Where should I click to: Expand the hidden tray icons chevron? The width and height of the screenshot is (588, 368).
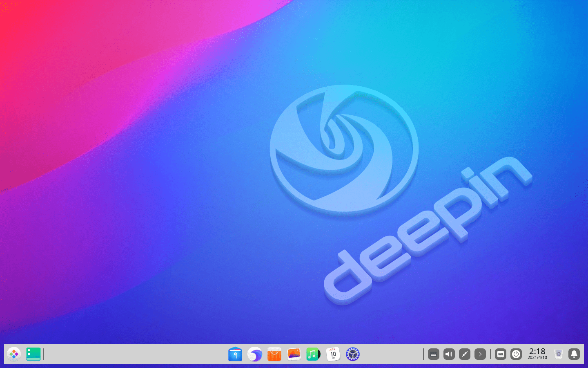pyautogui.click(x=480, y=354)
